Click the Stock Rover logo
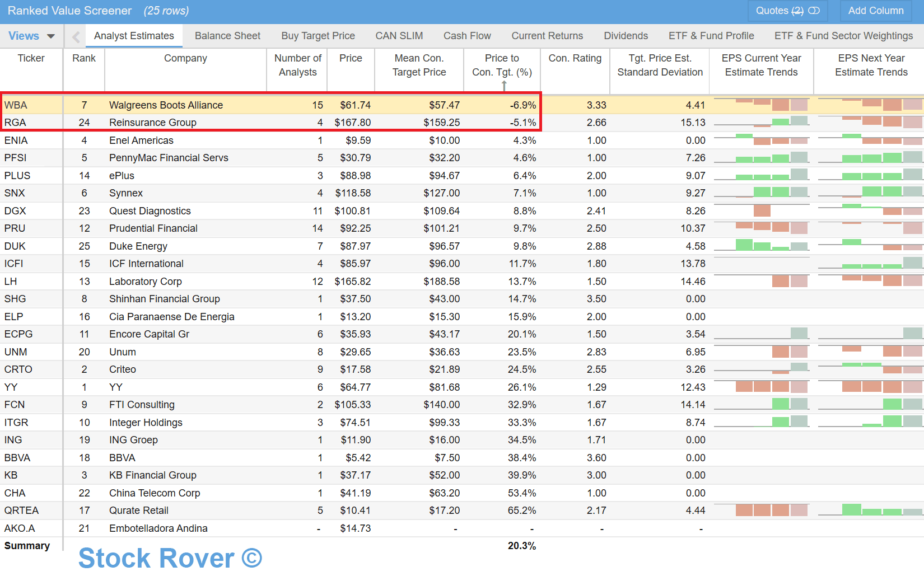 tap(170, 558)
